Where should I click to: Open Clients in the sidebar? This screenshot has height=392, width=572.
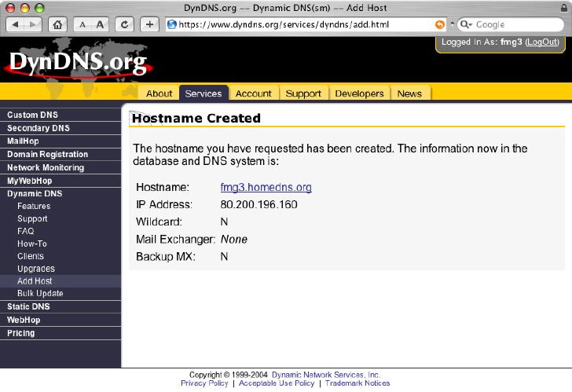31,256
